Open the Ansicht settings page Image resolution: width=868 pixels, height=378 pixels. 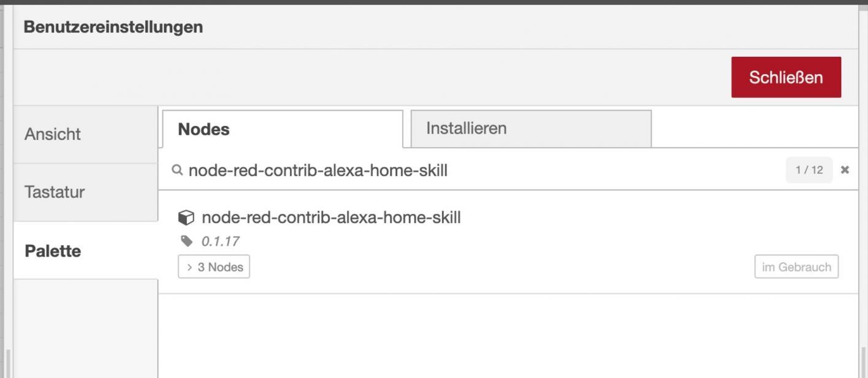coord(52,134)
